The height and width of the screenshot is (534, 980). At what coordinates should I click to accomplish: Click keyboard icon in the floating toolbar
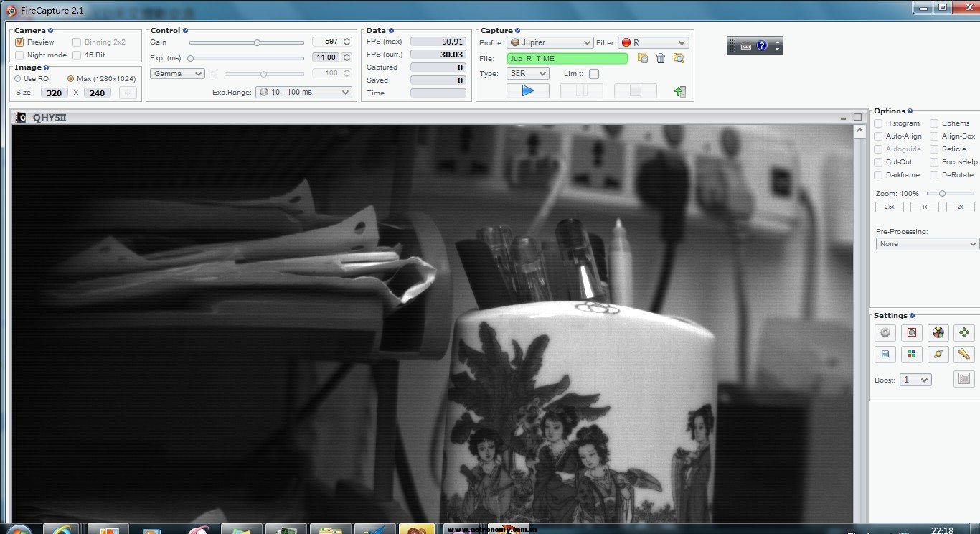pos(747,46)
